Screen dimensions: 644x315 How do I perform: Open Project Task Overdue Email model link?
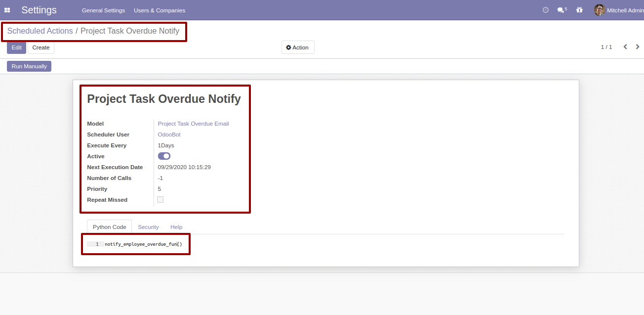coord(193,124)
